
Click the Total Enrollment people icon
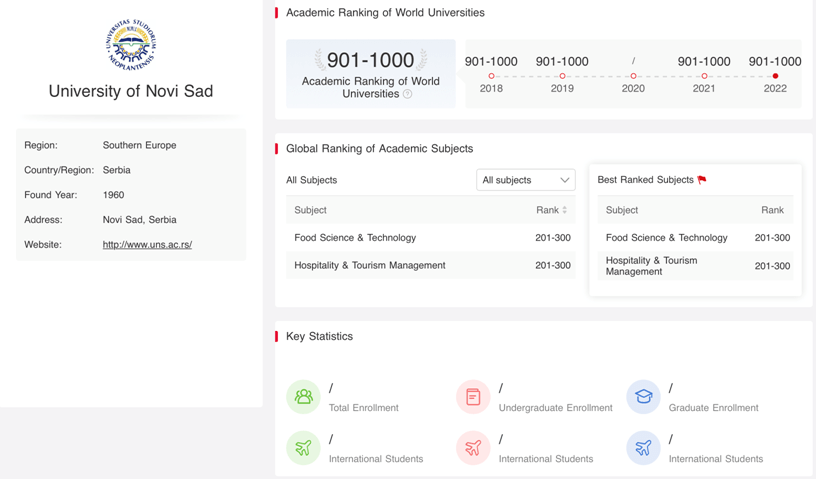303,397
